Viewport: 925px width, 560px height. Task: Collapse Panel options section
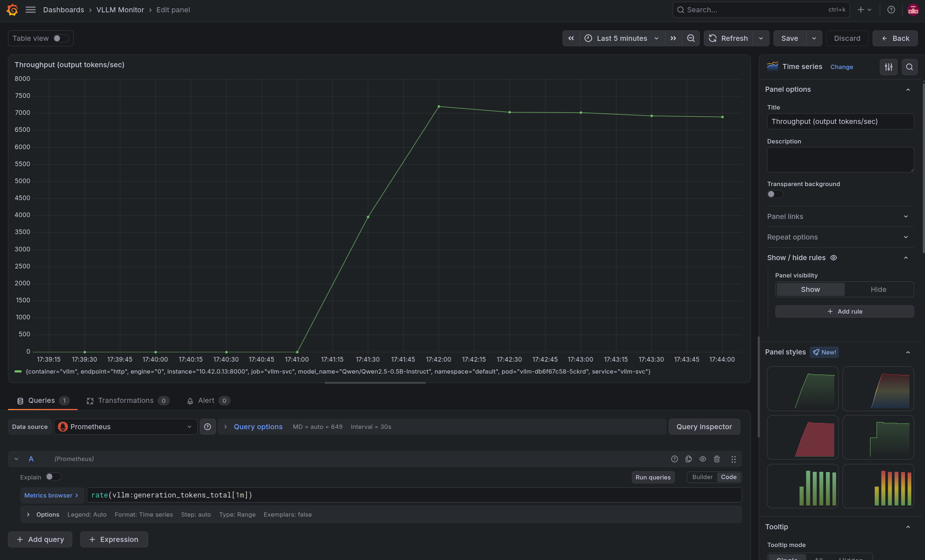click(908, 89)
